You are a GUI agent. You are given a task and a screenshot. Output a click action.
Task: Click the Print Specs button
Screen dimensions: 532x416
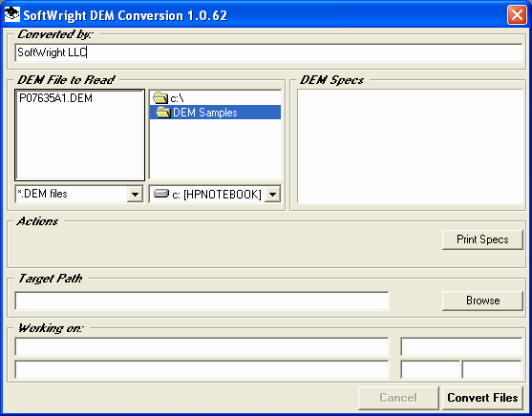point(482,239)
